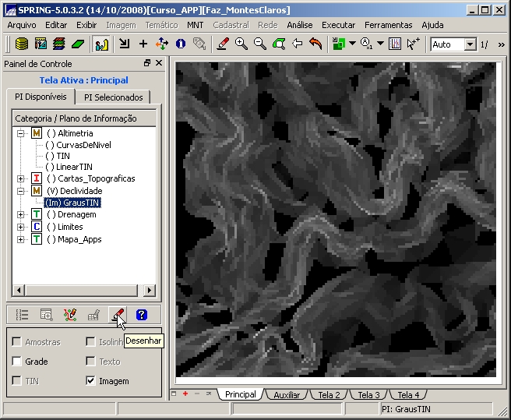Screen dimensions: 511x420
Task: Click the tree's horizontal scrollbar right arrow
Action: [150, 290]
